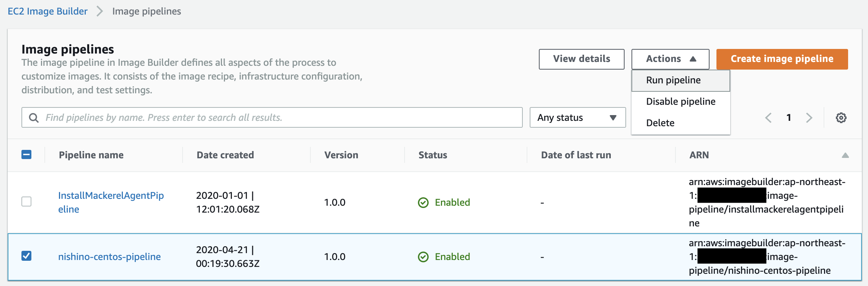Toggle the select-all pipelines checkbox
868x286 pixels.
pyautogui.click(x=26, y=155)
